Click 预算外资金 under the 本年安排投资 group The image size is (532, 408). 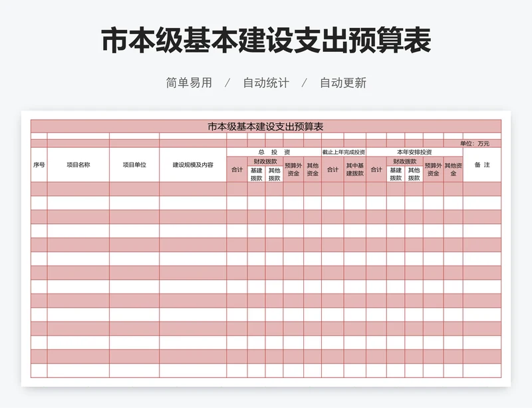pyautogui.click(x=434, y=170)
